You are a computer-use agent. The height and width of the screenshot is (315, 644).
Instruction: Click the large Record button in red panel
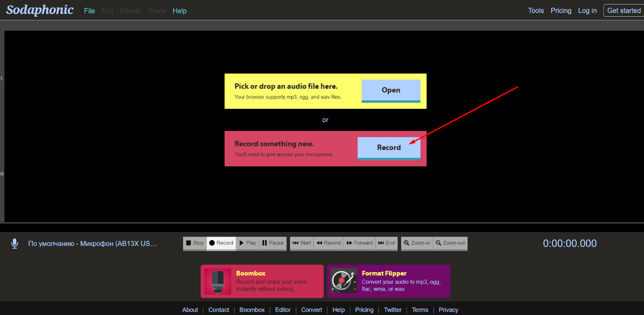coord(389,148)
